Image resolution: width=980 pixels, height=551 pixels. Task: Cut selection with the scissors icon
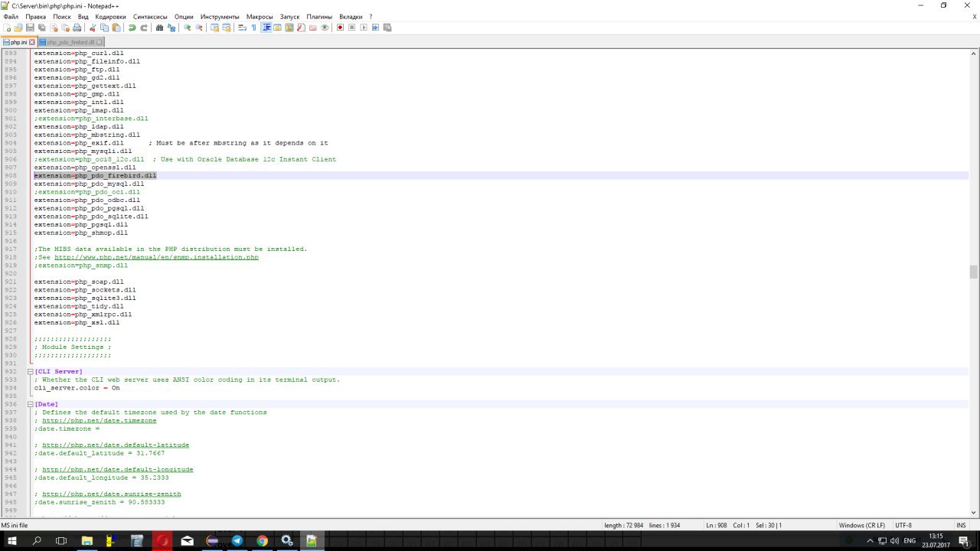(93, 28)
